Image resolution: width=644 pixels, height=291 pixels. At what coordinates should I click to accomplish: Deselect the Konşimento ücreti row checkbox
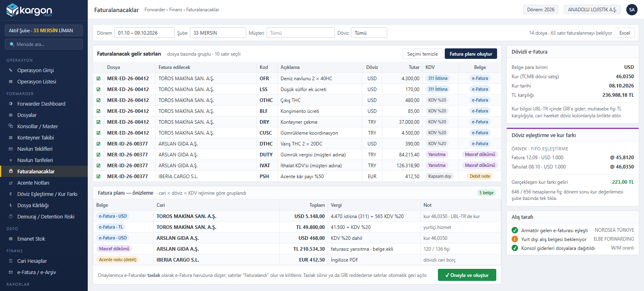click(99, 111)
